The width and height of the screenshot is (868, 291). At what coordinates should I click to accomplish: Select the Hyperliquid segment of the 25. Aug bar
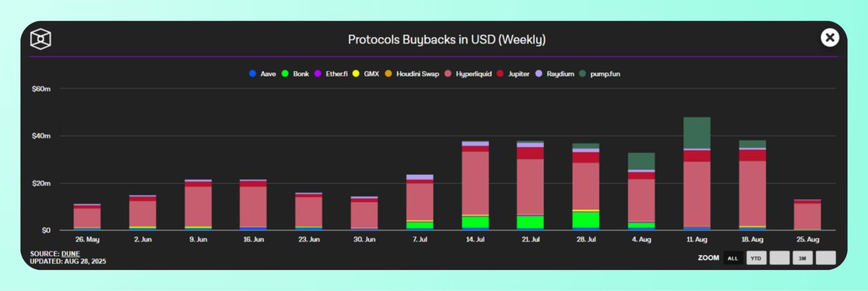click(807, 216)
